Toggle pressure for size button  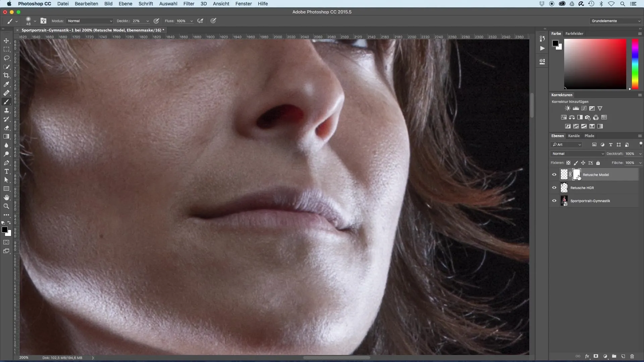coord(213,21)
